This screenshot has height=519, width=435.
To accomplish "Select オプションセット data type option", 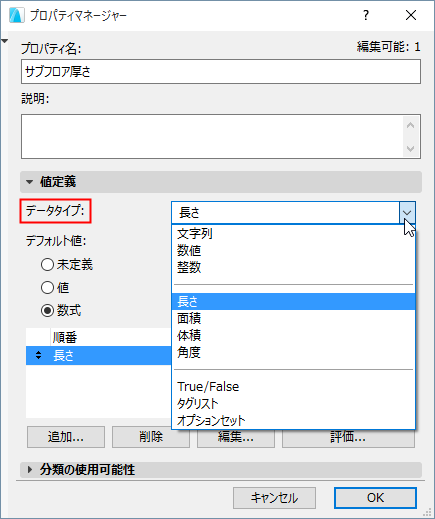I will coord(293,421).
